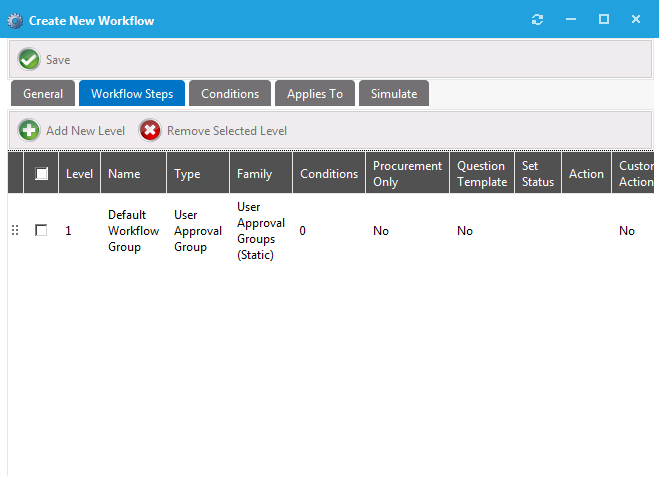The width and height of the screenshot is (659, 481).
Task: Sort by the Level column header
Action: click(x=79, y=173)
